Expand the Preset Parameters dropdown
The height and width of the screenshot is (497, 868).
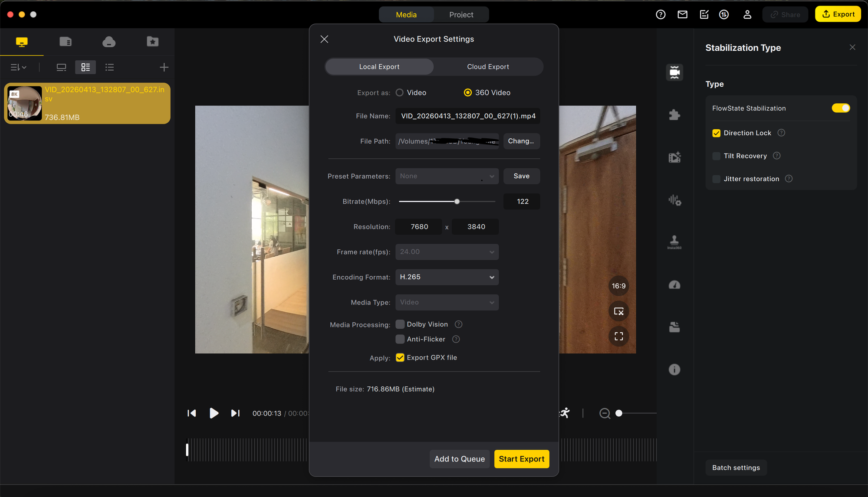click(447, 176)
